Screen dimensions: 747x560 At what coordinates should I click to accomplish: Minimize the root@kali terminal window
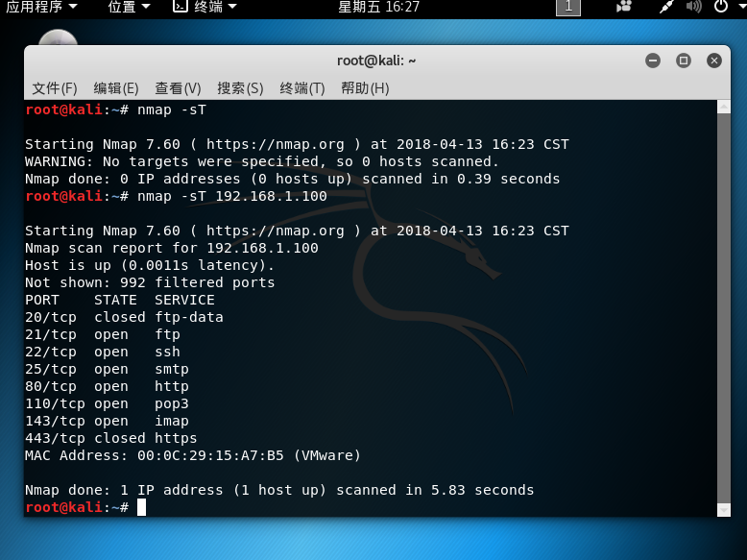coord(653,61)
